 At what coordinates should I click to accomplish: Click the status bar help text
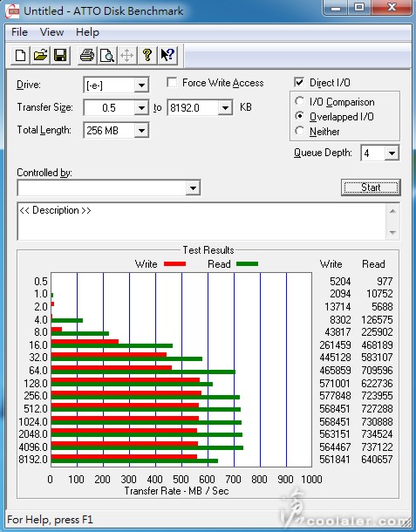tap(50, 520)
